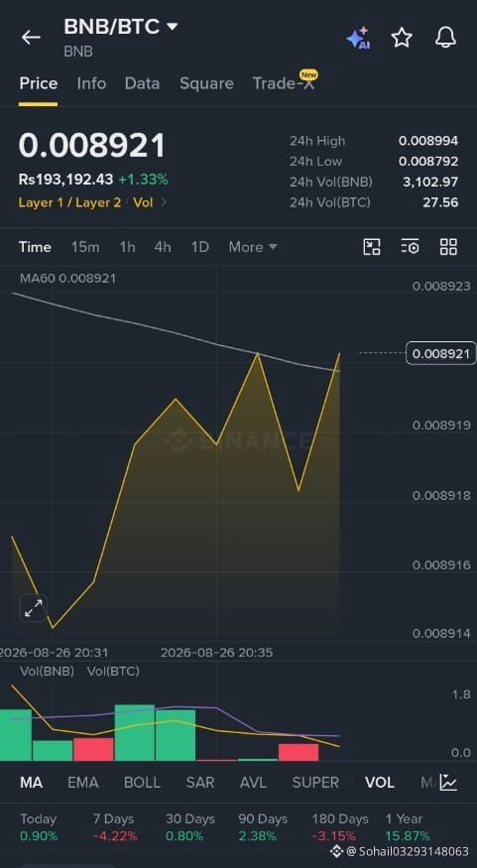This screenshot has height=868, width=477.
Task: Expand the More intervals dropdown
Action: (253, 247)
